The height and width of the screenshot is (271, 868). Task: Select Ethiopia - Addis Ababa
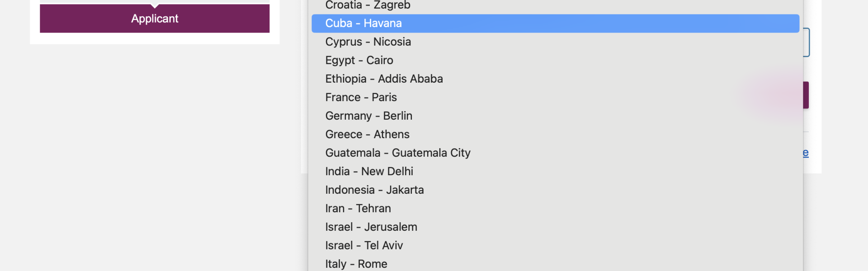pyautogui.click(x=555, y=79)
